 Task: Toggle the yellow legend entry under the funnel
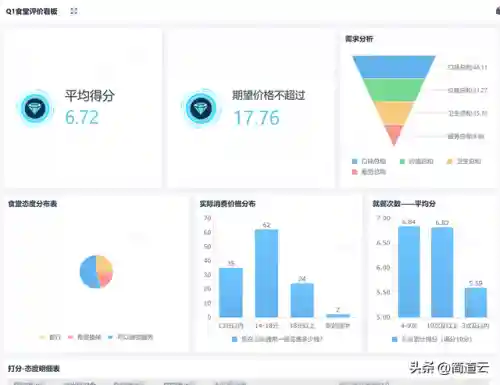[x=464, y=161]
